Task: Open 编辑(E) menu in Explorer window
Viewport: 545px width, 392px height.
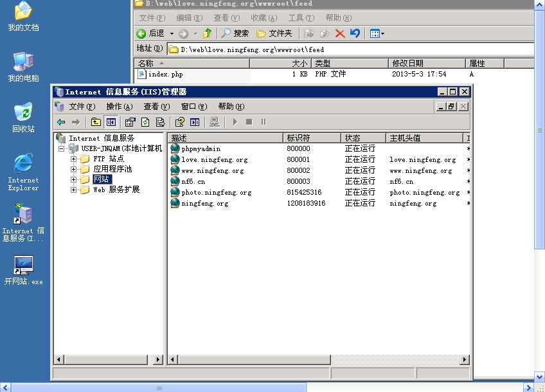Action: [190, 18]
